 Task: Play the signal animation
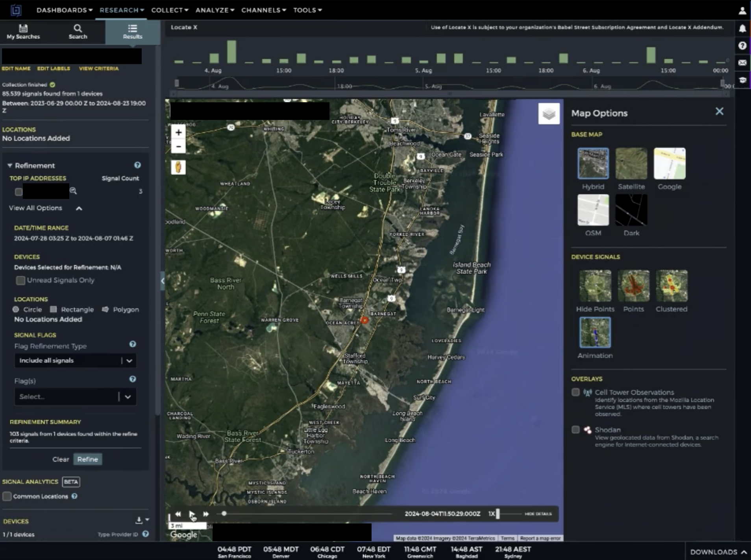pyautogui.click(x=192, y=514)
